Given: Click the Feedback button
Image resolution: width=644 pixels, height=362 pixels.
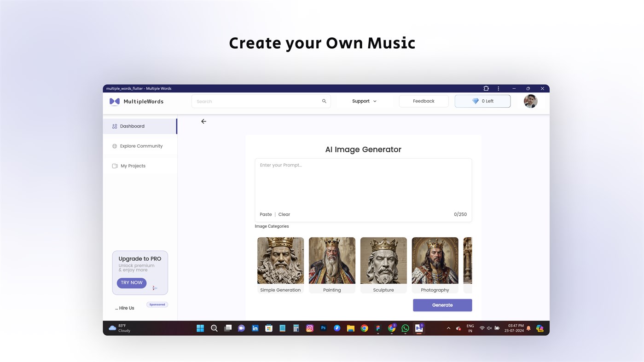Looking at the screenshot, I should point(424,101).
